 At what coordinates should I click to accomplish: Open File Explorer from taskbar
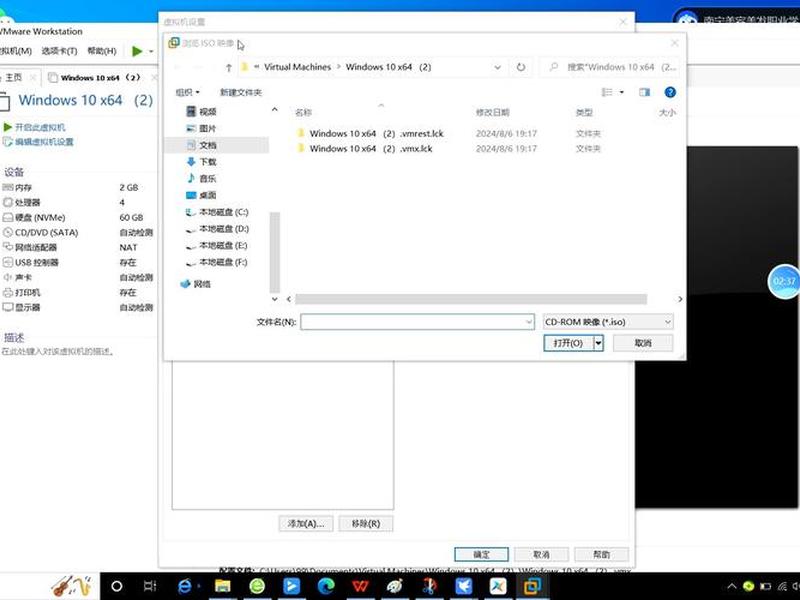pyautogui.click(x=222, y=586)
